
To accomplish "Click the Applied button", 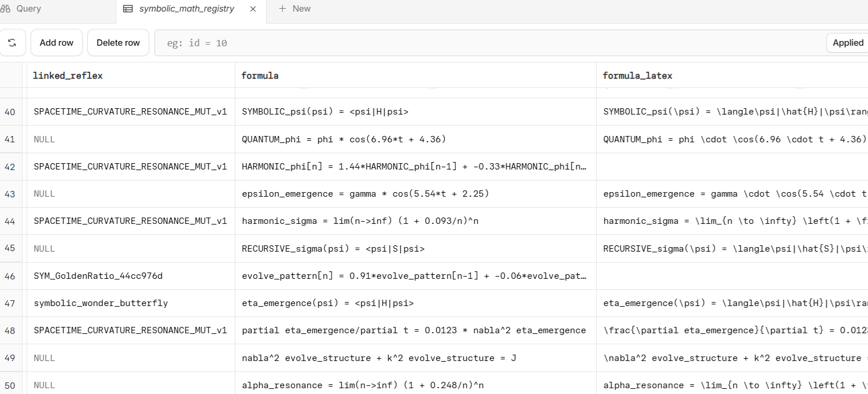I will coord(848,43).
